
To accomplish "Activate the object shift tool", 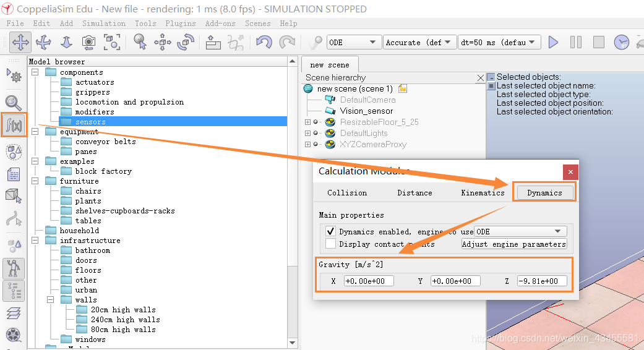I will pyautogui.click(x=163, y=42).
